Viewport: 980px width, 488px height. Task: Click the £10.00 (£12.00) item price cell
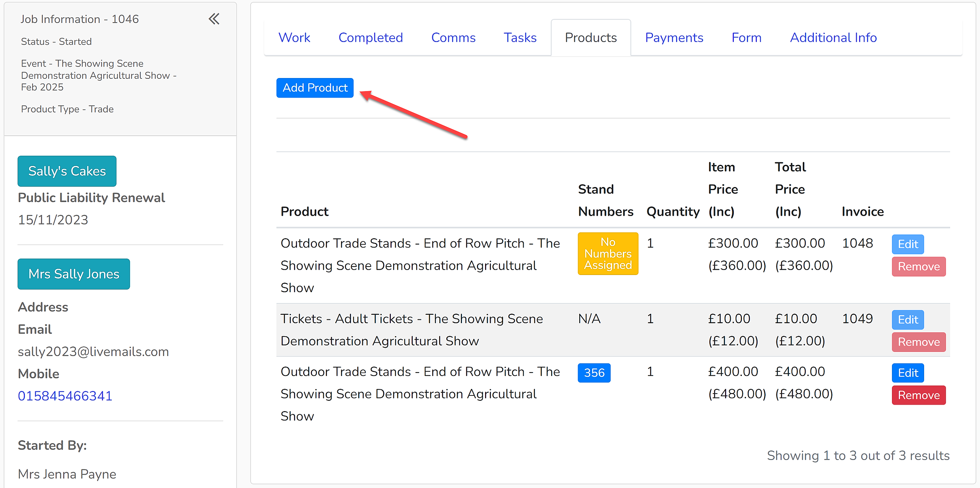click(733, 330)
